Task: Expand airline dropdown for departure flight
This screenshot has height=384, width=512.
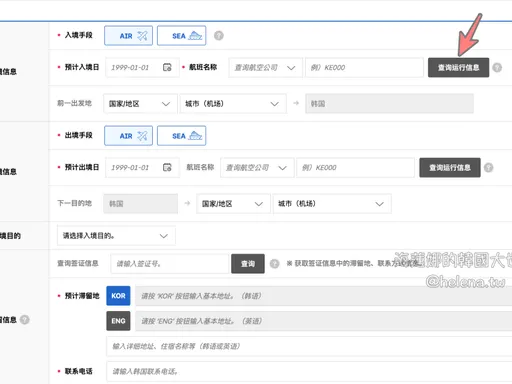Action: [x=257, y=167]
